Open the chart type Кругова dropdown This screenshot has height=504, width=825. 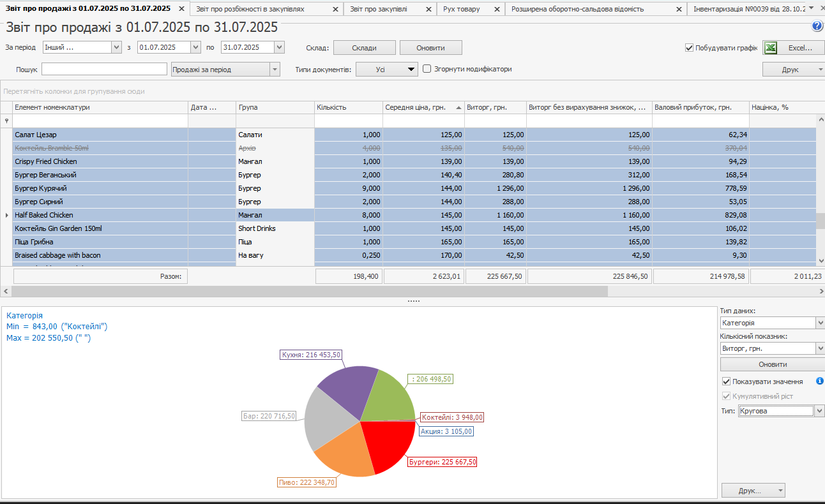point(819,411)
